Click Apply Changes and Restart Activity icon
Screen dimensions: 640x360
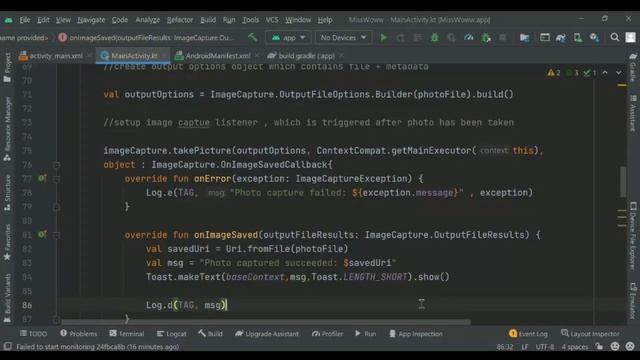tap(400, 38)
